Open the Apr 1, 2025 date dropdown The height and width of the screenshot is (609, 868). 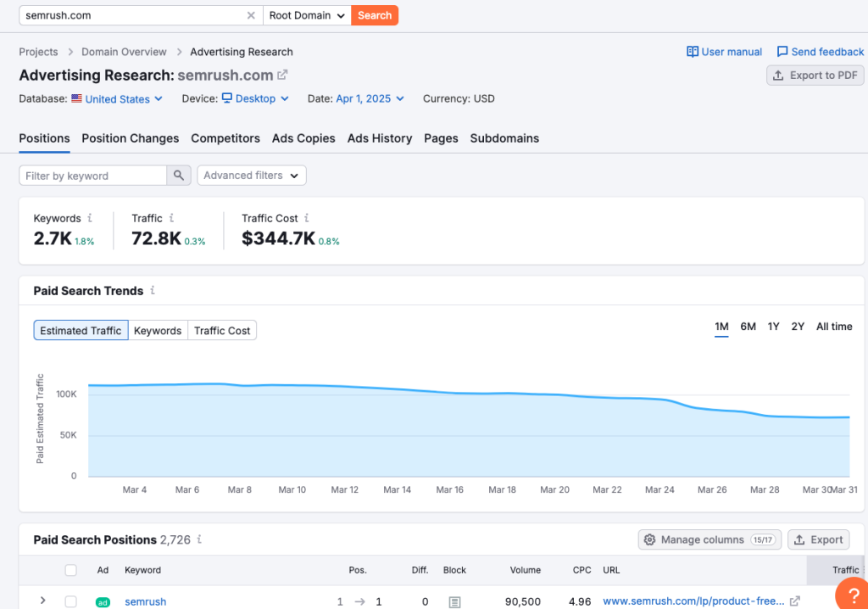(370, 98)
